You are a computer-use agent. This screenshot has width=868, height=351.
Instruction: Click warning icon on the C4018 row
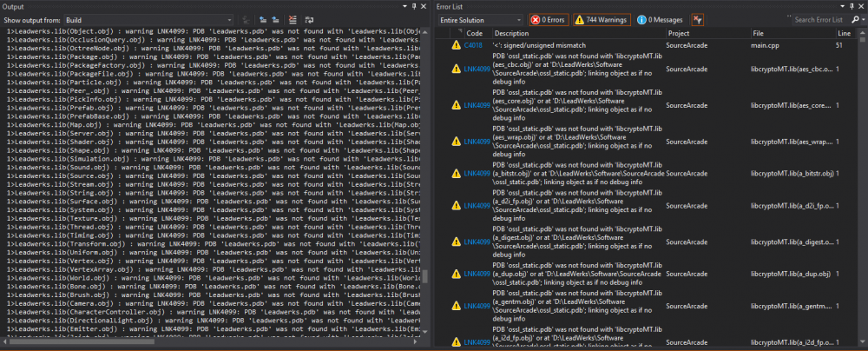click(x=456, y=44)
